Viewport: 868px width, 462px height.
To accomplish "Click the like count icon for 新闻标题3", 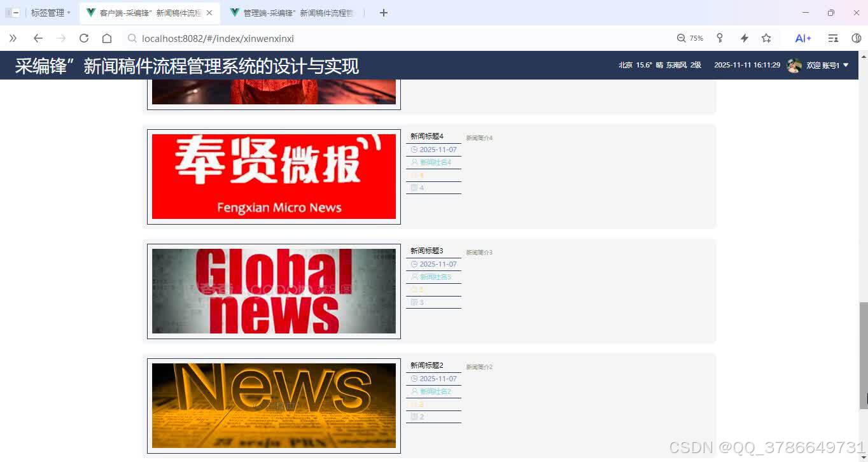I will pyautogui.click(x=414, y=290).
